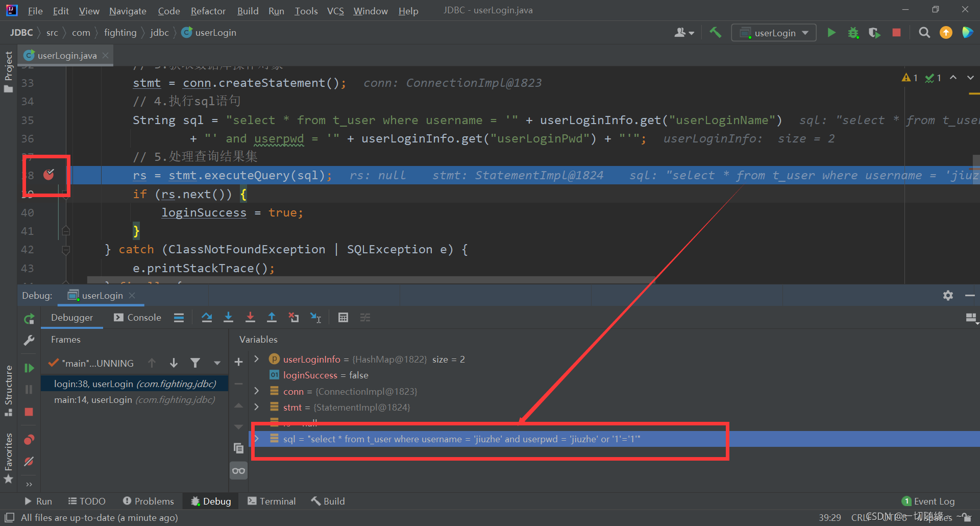Hide the Debug tool window
980x526 pixels.
click(x=970, y=296)
